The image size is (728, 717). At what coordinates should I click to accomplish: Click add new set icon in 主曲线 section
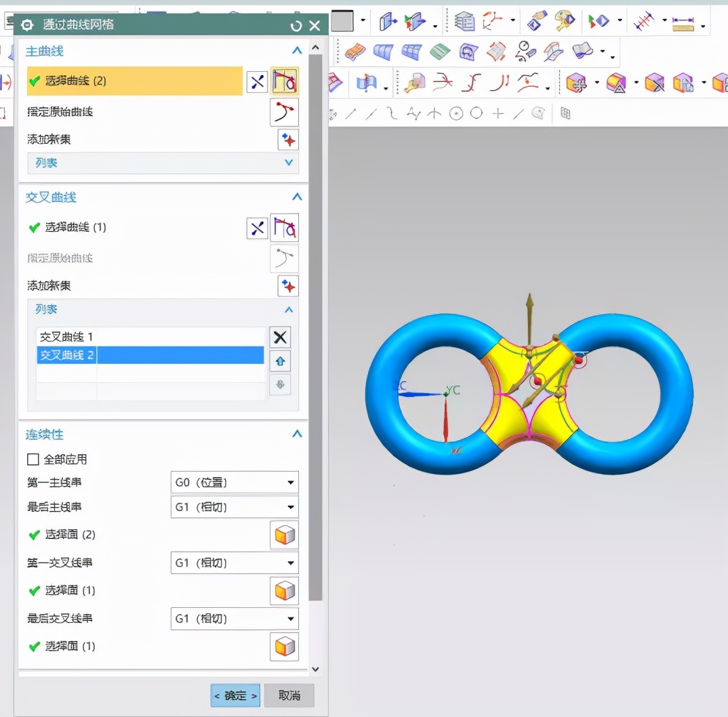288,140
